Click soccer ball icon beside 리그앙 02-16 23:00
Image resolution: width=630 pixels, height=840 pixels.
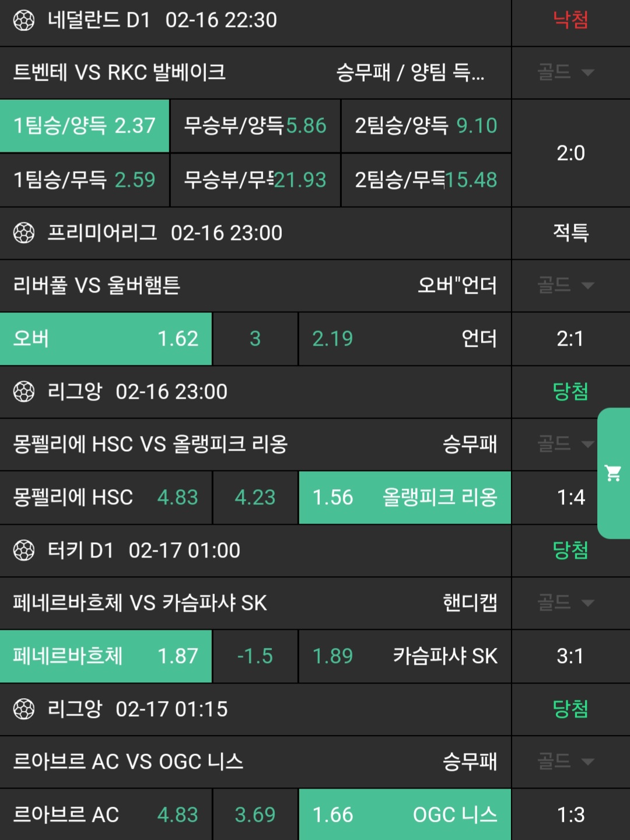point(24,392)
